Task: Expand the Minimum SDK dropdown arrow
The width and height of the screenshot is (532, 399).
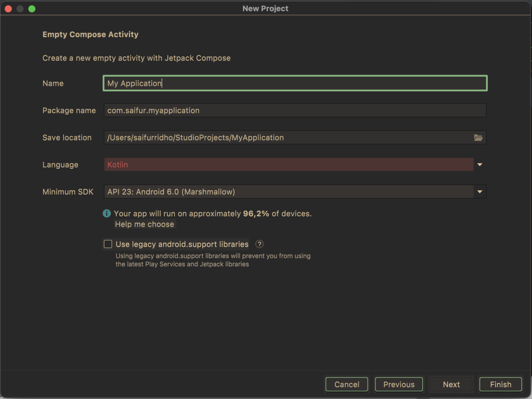Action: point(480,192)
